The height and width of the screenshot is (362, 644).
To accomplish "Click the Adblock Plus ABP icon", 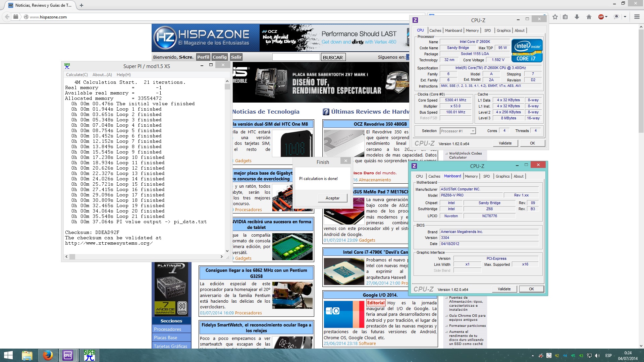I will (x=601, y=17).
